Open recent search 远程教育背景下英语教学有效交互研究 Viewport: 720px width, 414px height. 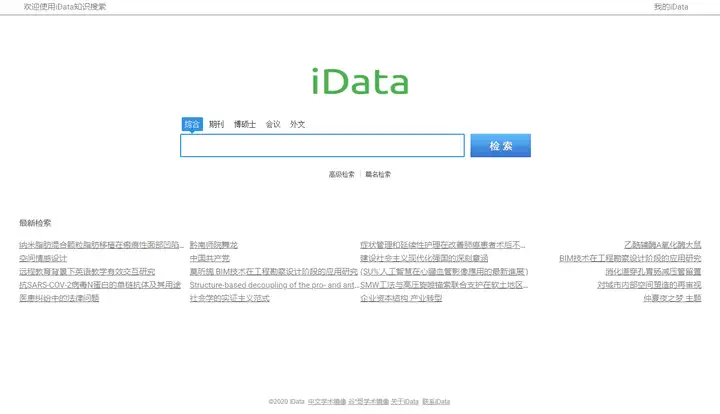87,272
